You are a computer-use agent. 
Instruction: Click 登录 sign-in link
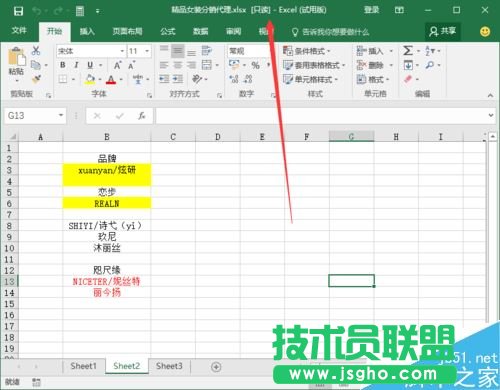(371, 10)
